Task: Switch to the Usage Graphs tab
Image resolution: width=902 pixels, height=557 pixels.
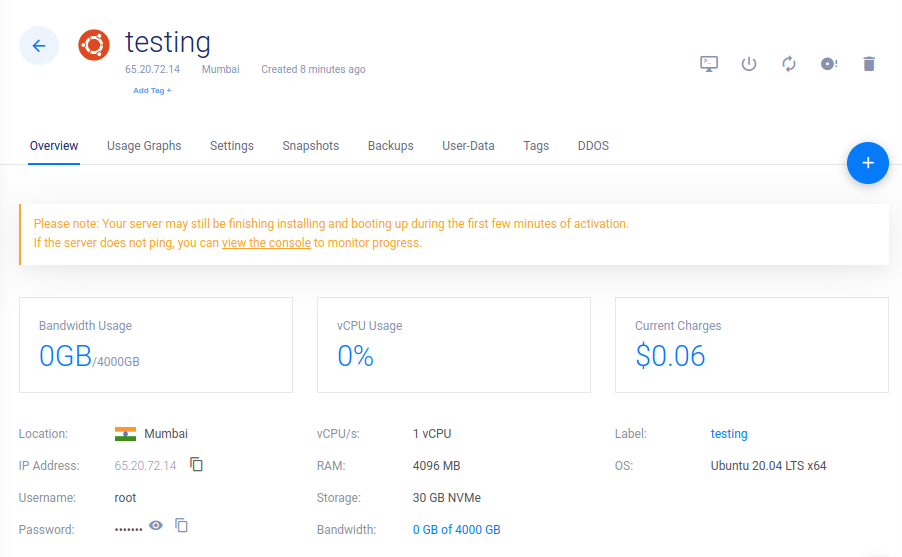Action: tap(144, 146)
